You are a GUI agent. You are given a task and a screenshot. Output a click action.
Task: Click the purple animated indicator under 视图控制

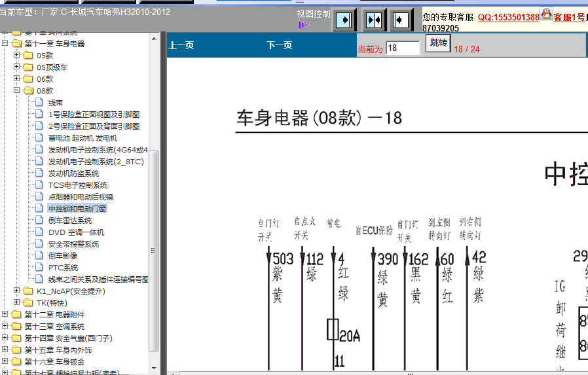click(303, 25)
